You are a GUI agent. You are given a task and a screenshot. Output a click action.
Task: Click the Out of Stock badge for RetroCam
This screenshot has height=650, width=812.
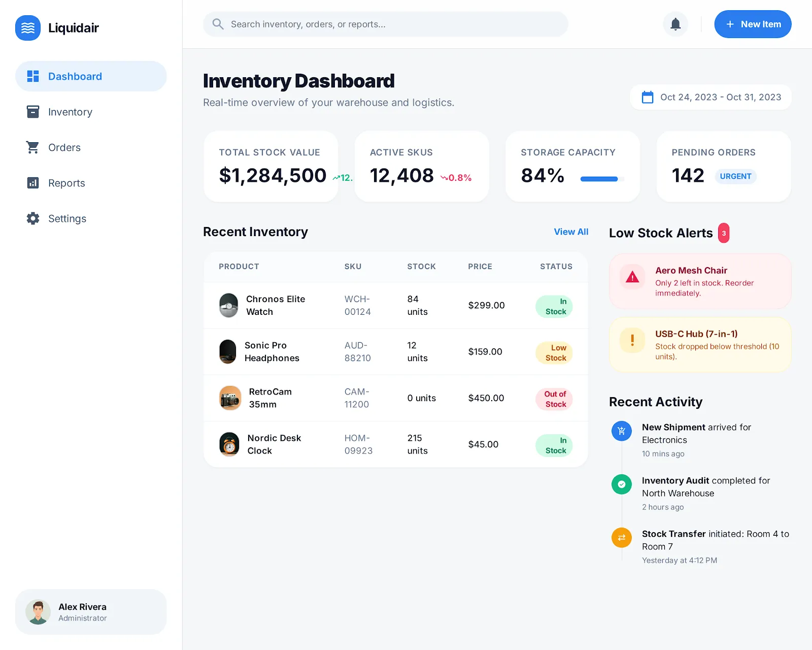pyautogui.click(x=554, y=399)
